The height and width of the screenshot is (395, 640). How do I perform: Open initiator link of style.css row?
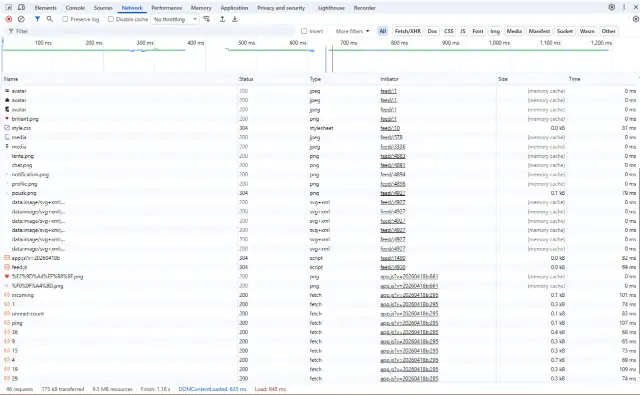click(x=390, y=128)
